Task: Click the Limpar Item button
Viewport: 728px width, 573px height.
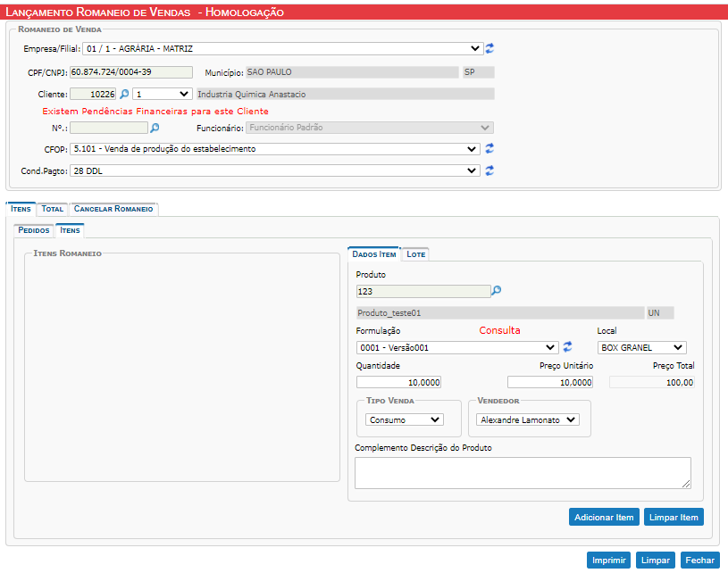Action: (x=674, y=517)
